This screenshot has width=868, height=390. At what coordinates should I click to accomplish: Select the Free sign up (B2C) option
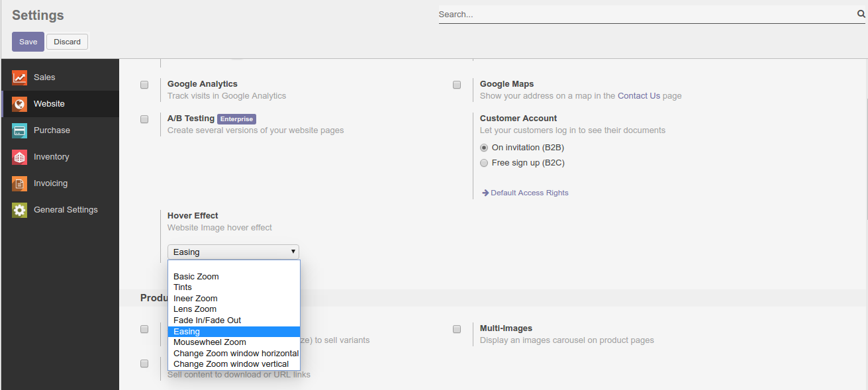coord(484,163)
